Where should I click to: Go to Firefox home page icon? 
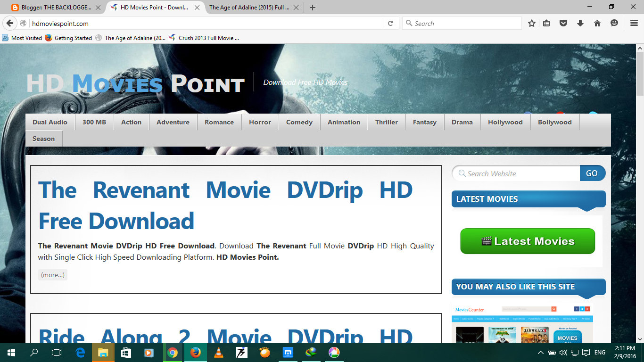click(597, 23)
